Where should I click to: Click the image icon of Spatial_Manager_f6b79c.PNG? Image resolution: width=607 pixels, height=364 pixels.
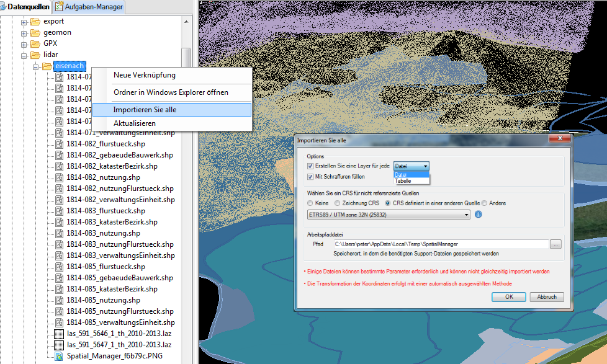tap(59, 356)
